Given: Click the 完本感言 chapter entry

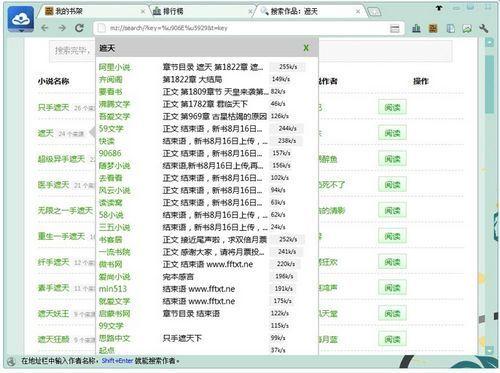Looking at the screenshot, I should pos(178,276).
